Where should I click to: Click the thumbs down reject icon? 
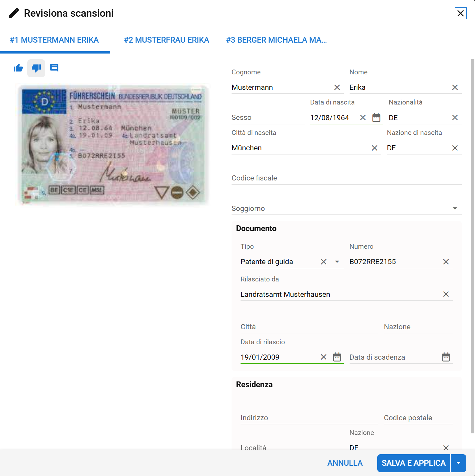coord(36,68)
